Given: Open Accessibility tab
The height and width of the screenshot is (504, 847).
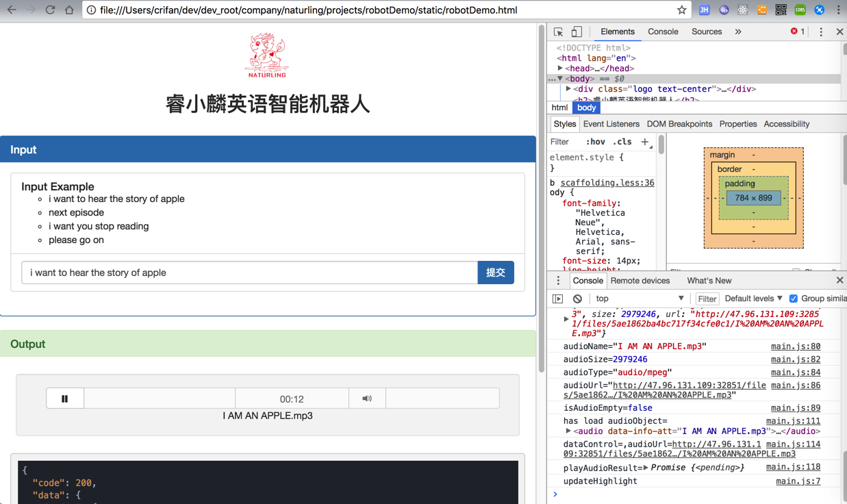Looking at the screenshot, I should pos(786,124).
